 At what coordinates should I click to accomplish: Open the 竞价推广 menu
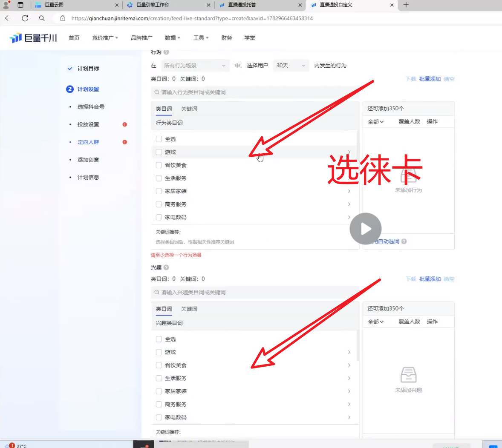105,38
